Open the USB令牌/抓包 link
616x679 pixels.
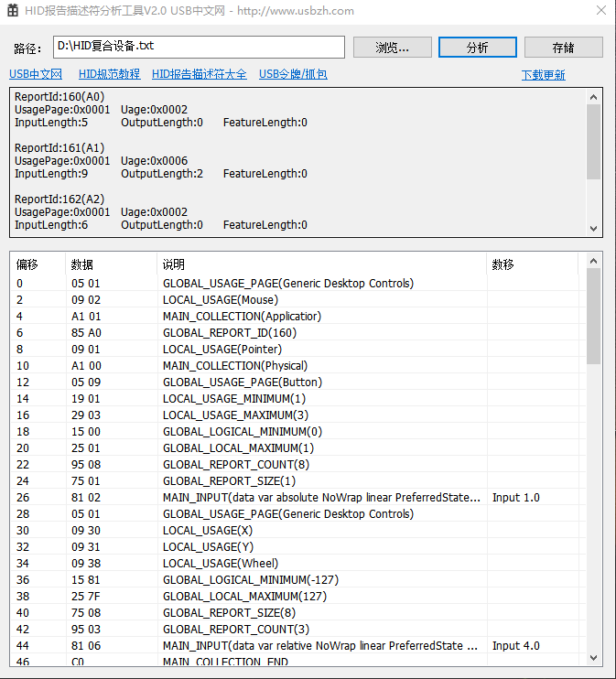point(293,75)
